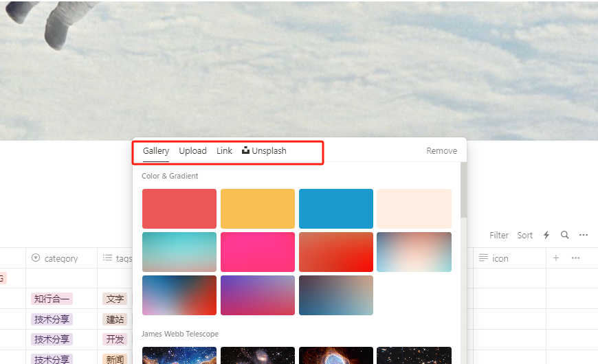Click Remove to delete the cover
Image resolution: width=598 pixels, height=364 pixels.
[442, 151]
